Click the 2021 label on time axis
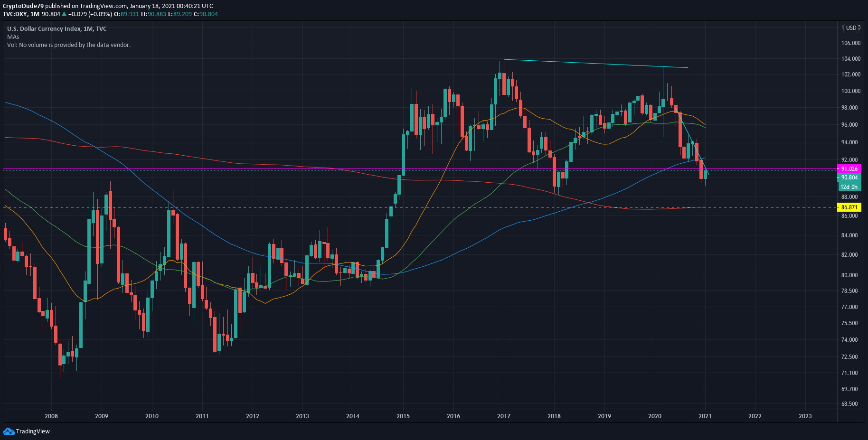Viewport: 868px width, 440px height. (x=705, y=416)
